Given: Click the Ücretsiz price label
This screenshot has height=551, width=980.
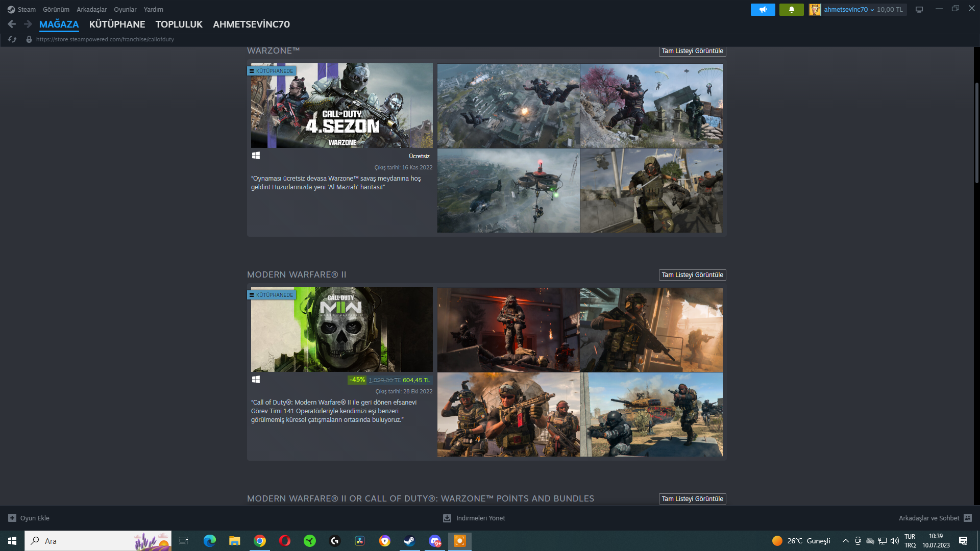Looking at the screenshot, I should (419, 156).
